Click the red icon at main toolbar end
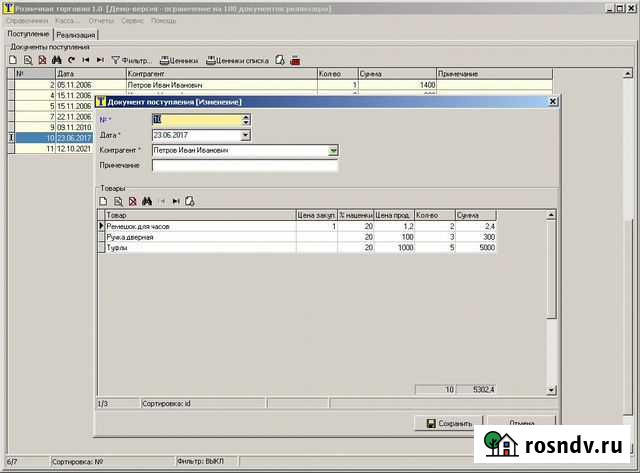The image size is (640, 473). coord(294,60)
